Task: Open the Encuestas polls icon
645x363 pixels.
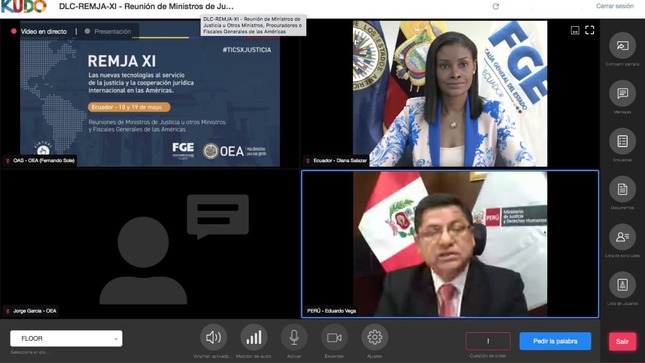Action: 622,141
